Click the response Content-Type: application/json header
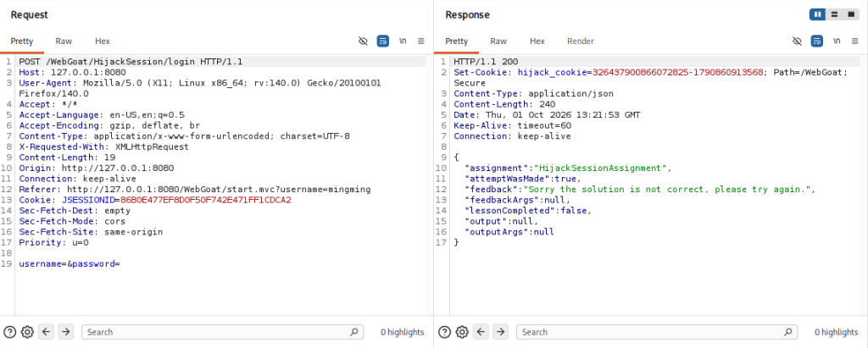 pos(534,93)
